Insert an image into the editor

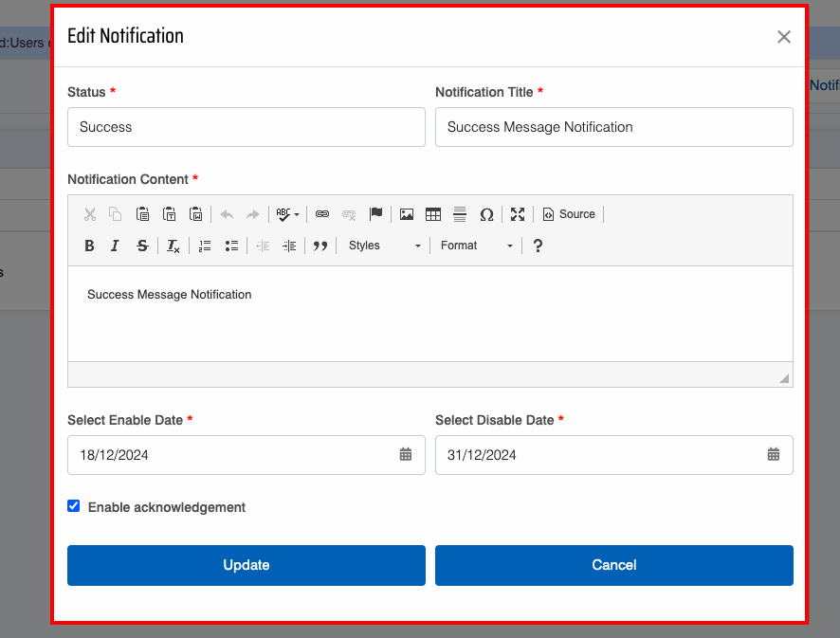[407, 214]
